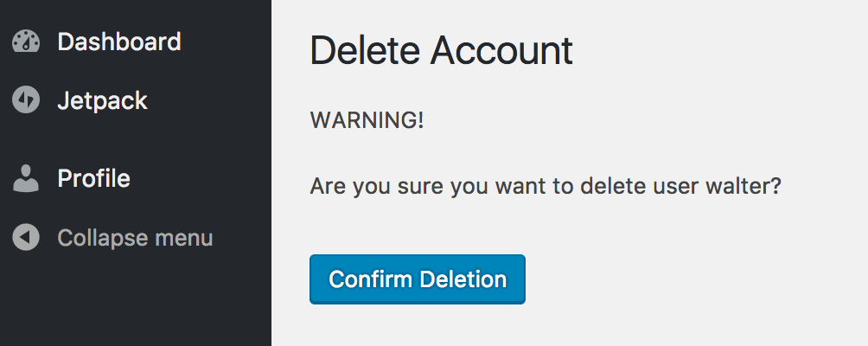Click the word Deletion on blue button
868x346 pixels.
[463, 279]
